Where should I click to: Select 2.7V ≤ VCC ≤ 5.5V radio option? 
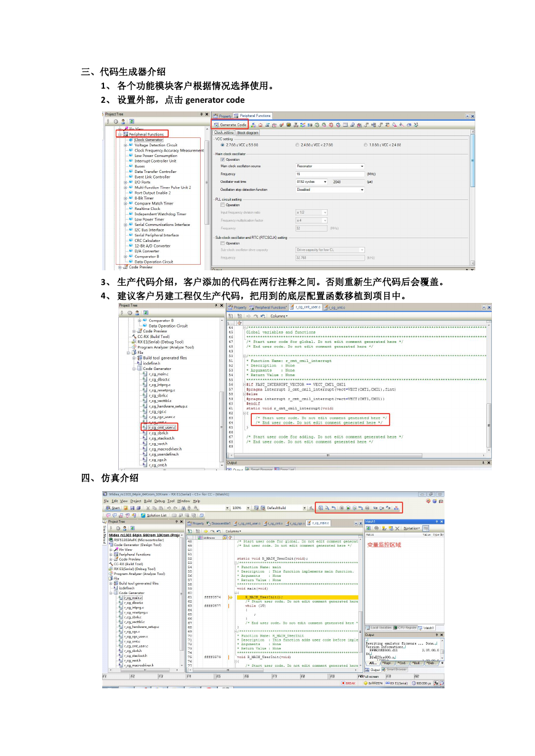click(x=222, y=145)
